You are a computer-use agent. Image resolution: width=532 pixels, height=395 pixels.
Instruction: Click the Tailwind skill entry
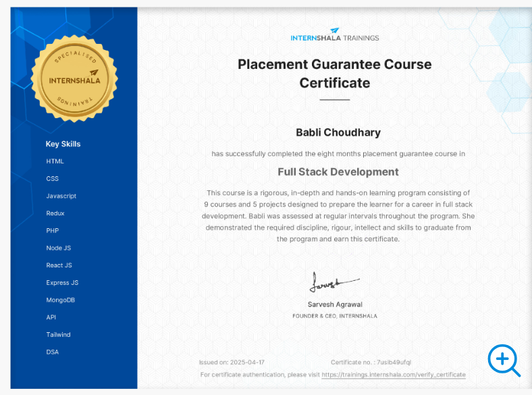pos(58,334)
